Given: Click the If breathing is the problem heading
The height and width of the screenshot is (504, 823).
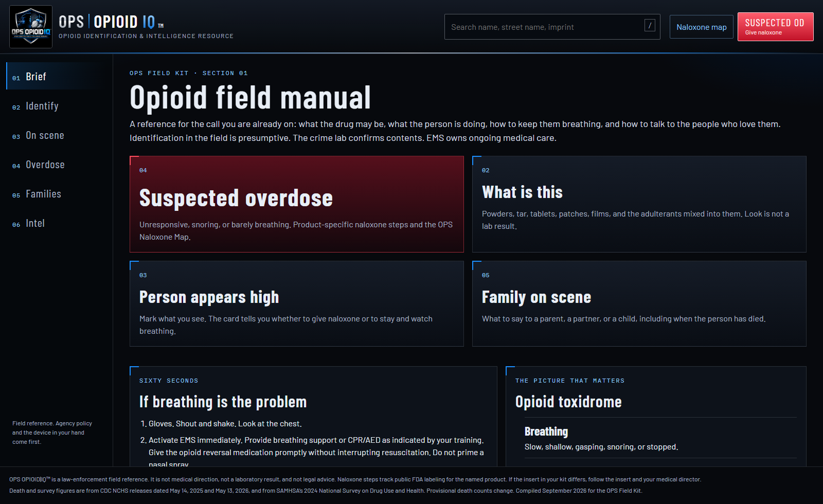Looking at the screenshot, I should click(x=223, y=402).
